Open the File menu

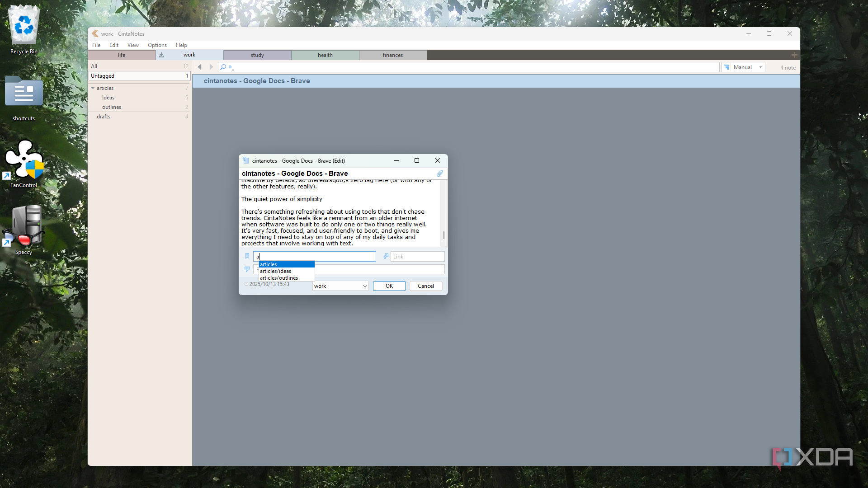coord(96,45)
